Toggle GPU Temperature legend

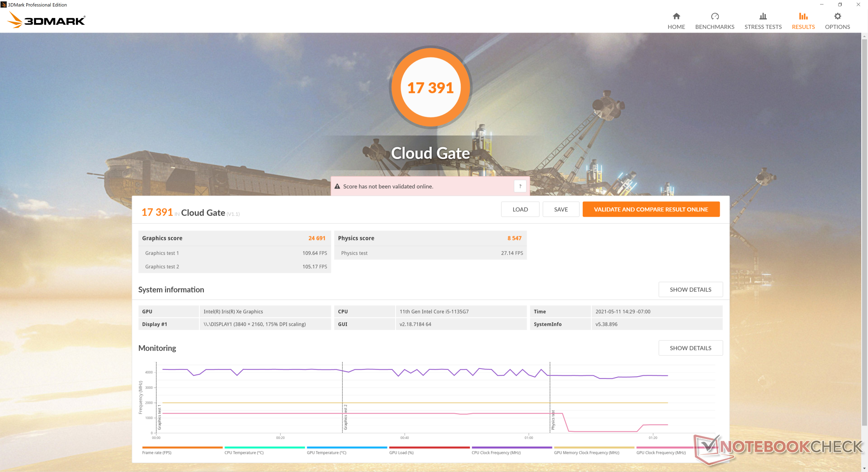pyautogui.click(x=347, y=451)
